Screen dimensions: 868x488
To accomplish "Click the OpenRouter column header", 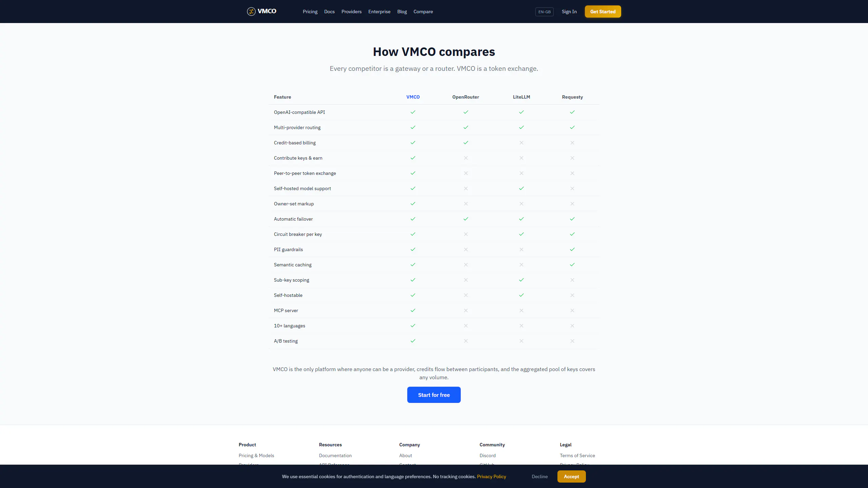I will tap(466, 97).
